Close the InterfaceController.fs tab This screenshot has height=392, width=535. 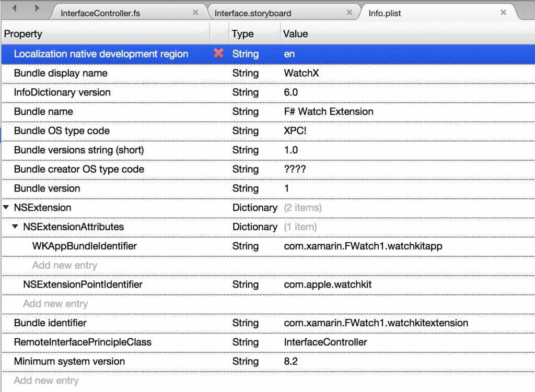196,11
